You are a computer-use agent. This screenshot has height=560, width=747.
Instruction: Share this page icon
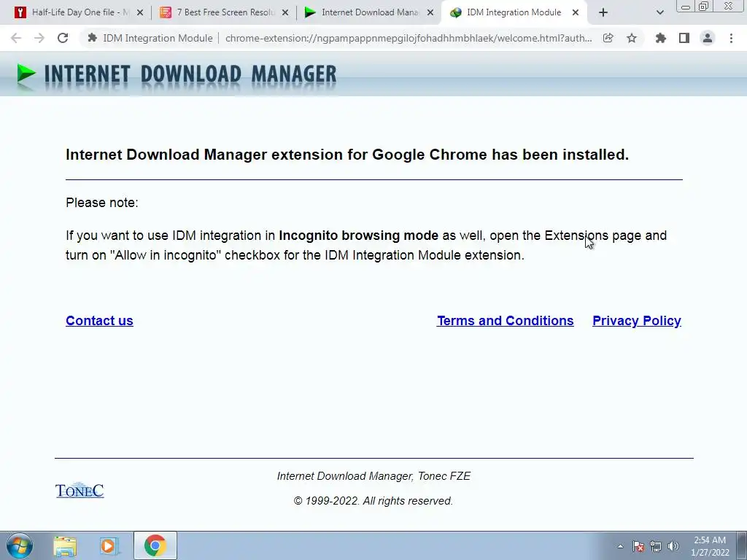608,38
